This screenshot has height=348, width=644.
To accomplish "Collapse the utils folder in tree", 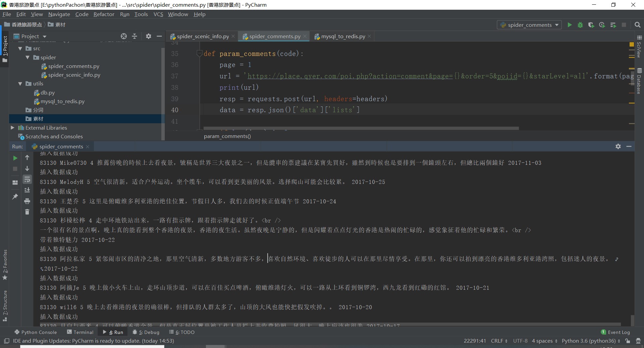I will 20,84.
